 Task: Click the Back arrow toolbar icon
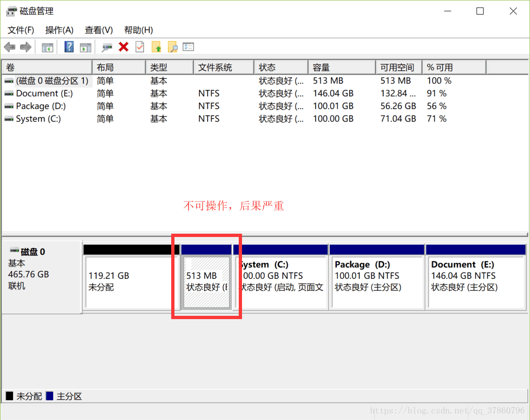[x=9, y=47]
